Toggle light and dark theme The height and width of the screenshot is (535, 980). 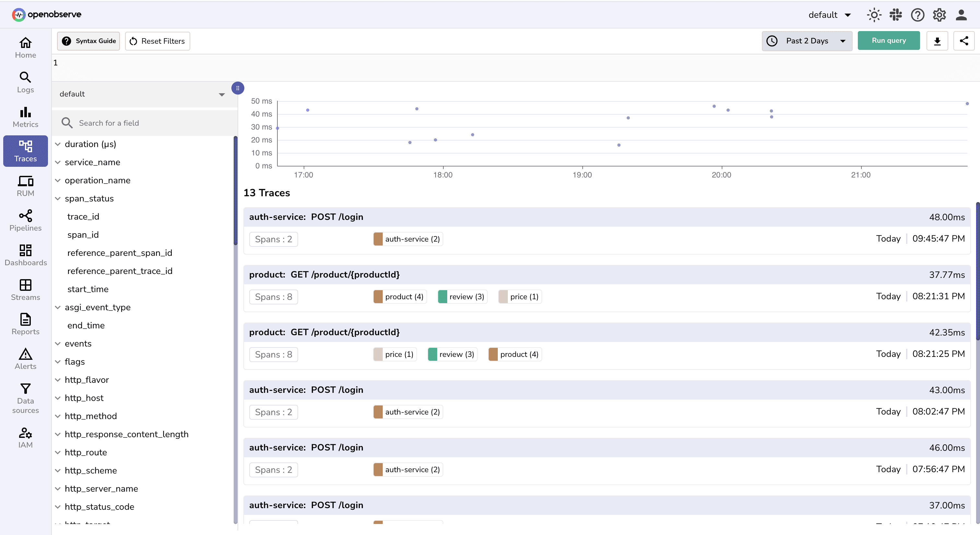click(874, 15)
